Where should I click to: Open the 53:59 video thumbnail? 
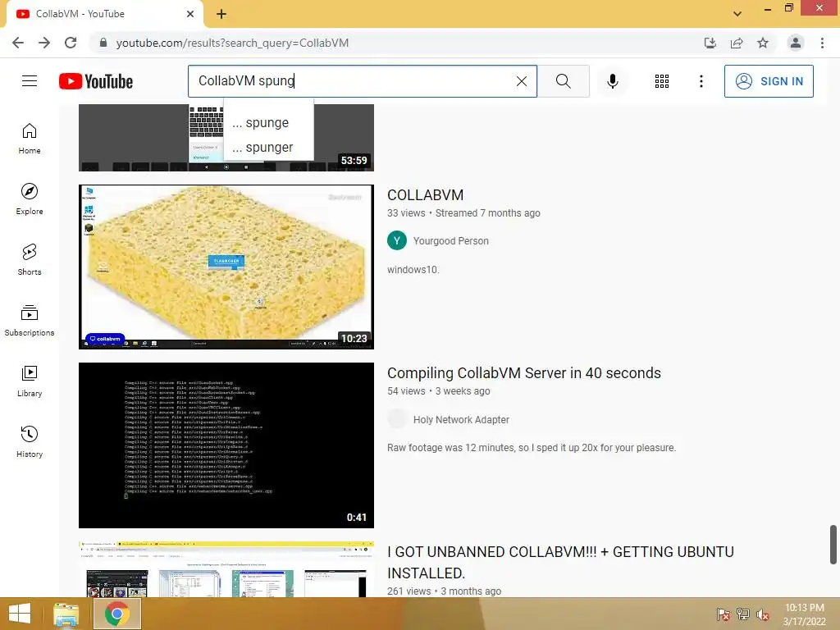(226, 138)
